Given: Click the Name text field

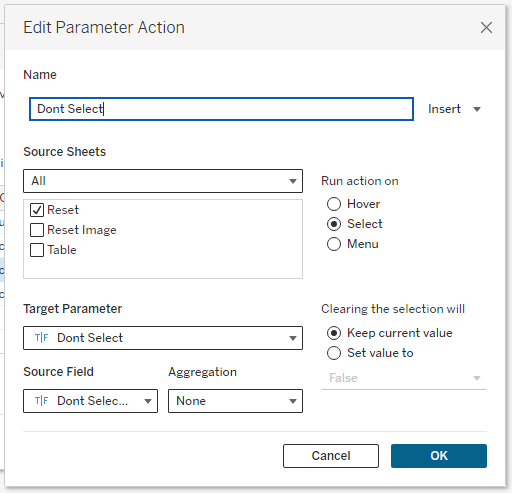Looking at the screenshot, I should coord(221,109).
